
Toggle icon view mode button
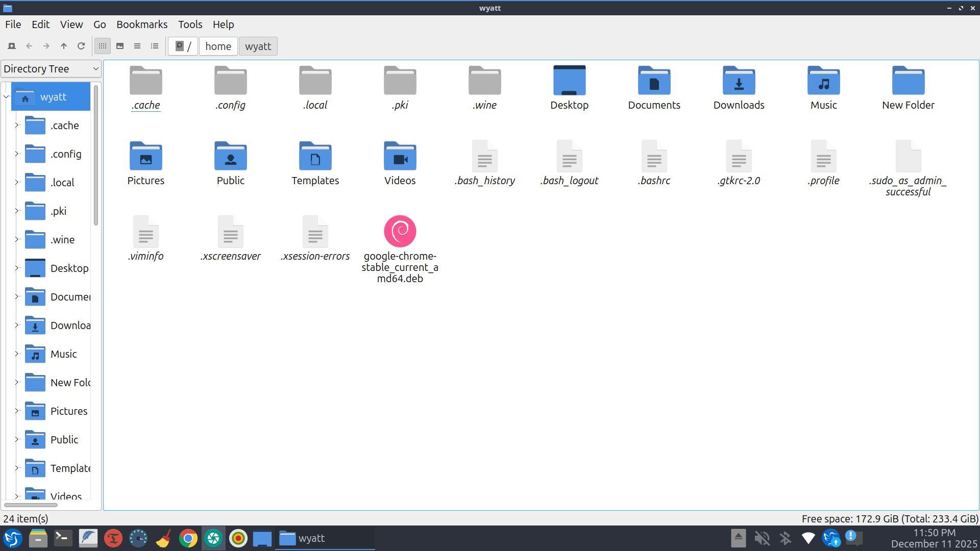point(103,46)
